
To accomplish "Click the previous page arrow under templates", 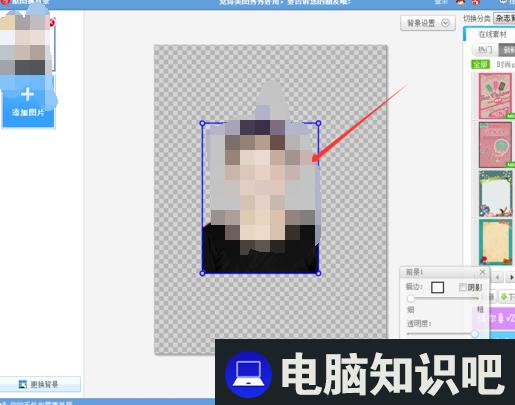I will (x=497, y=277).
